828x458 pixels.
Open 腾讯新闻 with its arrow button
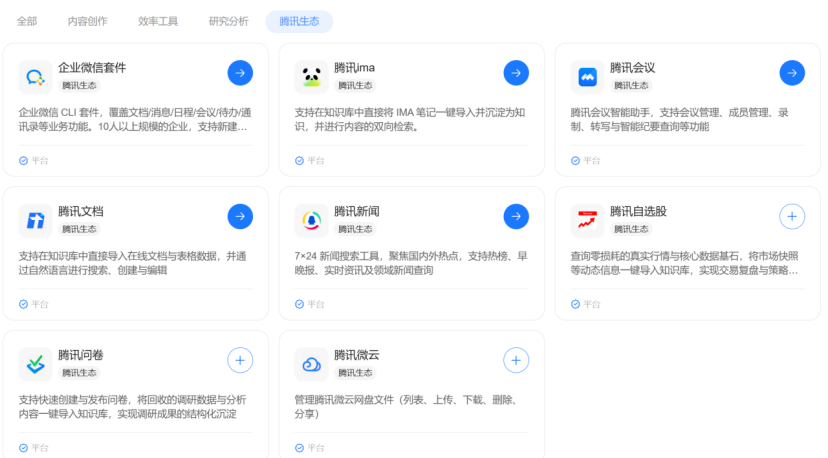(516, 217)
